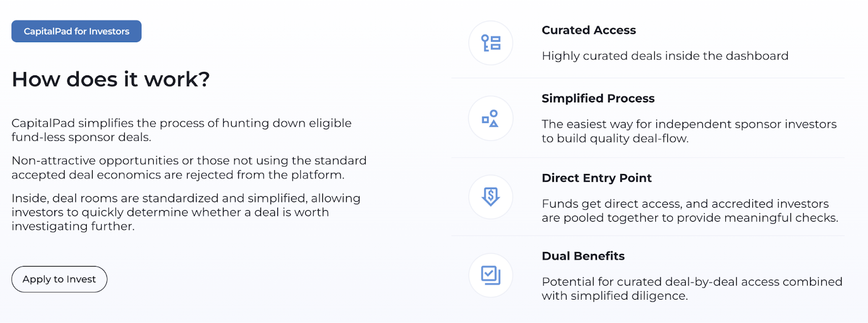
Task: Click the Simplified Process title
Action: (x=598, y=99)
